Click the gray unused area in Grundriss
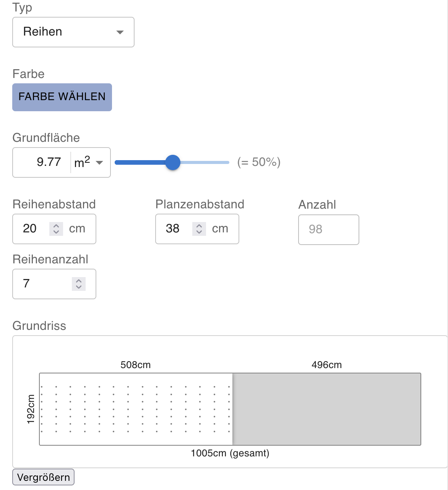This screenshot has width=448, height=490. click(327, 409)
